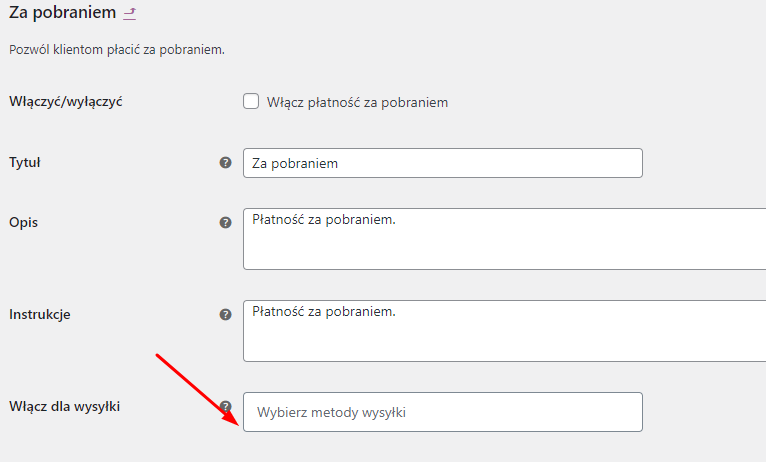The width and height of the screenshot is (766, 462).
Task: Open the Wybierz metody wysyłki selection box
Action: click(x=443, y=412)
